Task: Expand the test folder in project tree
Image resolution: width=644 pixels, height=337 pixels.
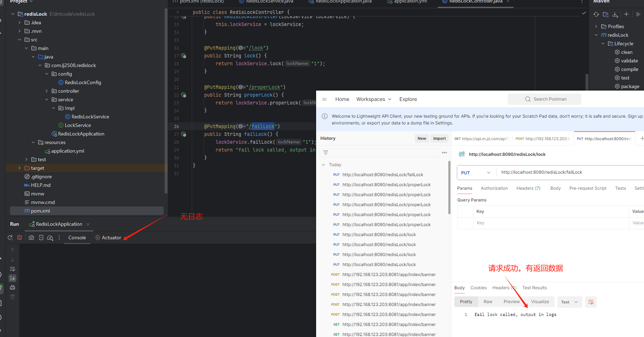Action: pos(26,159)
